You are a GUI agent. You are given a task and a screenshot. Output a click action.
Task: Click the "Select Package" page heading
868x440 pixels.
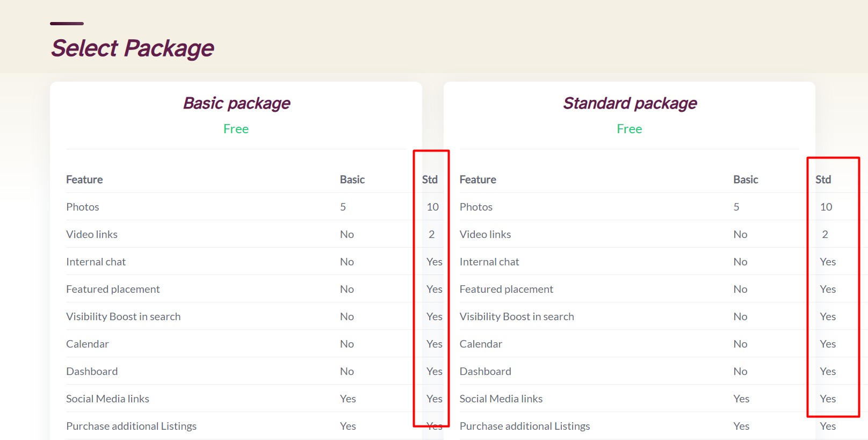click(x=132, y=48)
